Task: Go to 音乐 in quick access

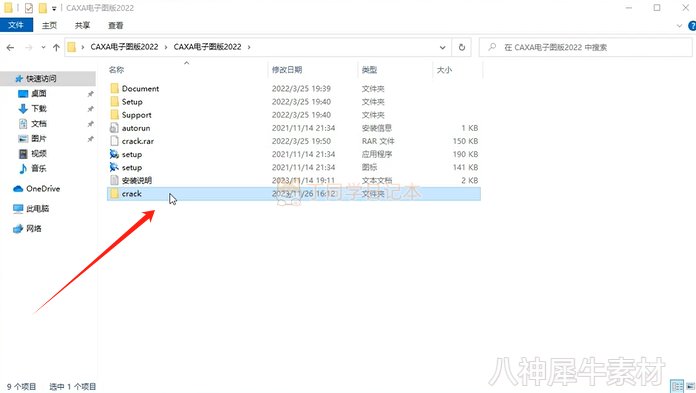Action: (x=39, y=168)
